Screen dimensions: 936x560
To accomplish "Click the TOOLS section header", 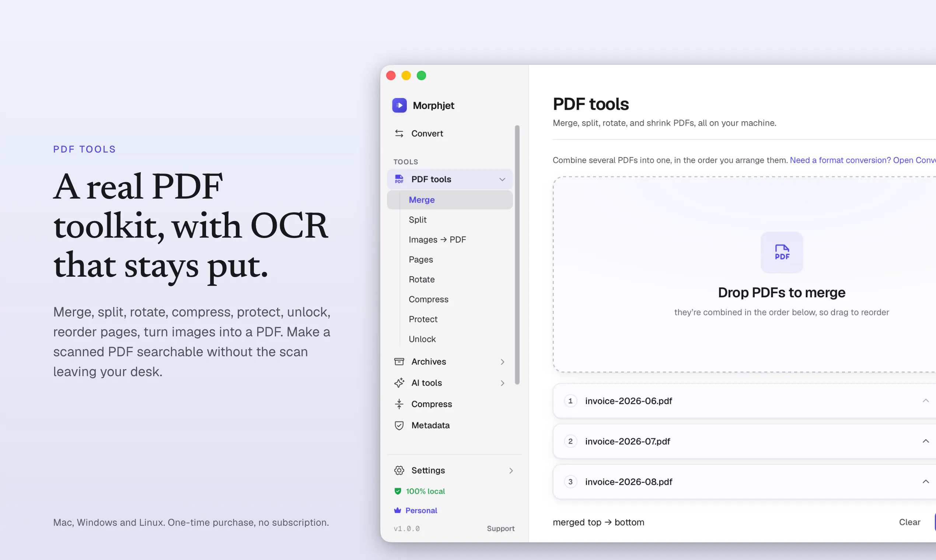I will click(x=406, y=161).
